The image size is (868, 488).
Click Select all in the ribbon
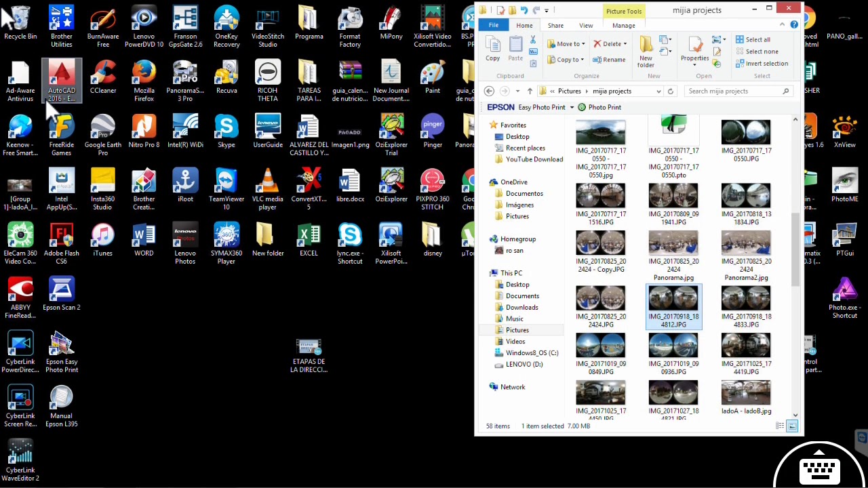(x=753, y=39)
